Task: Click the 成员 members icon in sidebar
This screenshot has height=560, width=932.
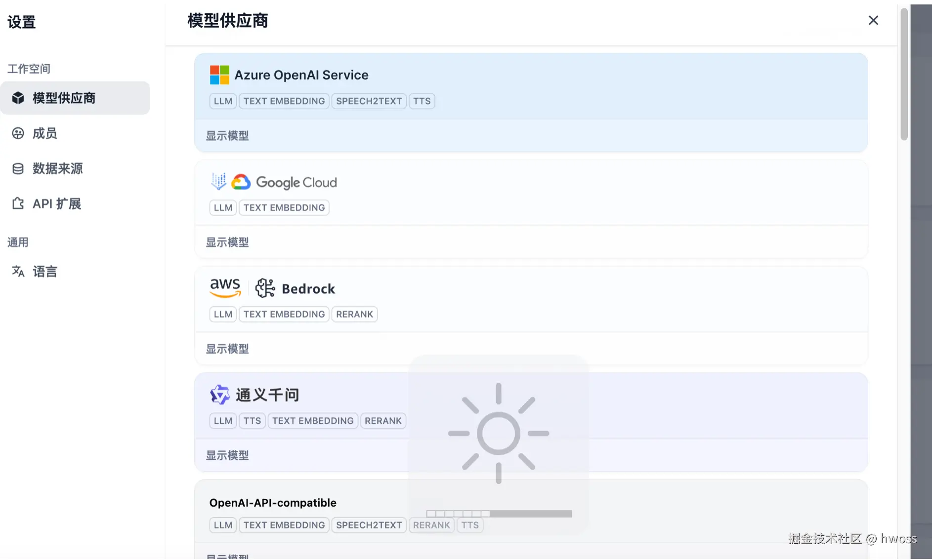Action: pos(18,133)
